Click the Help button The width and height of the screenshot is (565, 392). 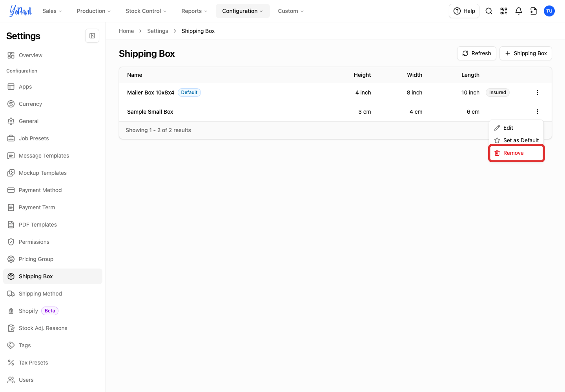[x=464, y=11]
